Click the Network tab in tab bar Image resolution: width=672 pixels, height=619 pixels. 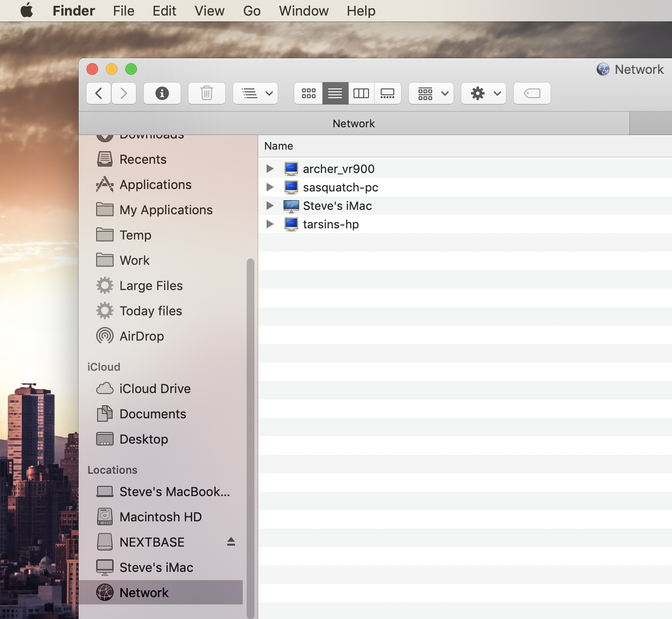pos(354,123)
